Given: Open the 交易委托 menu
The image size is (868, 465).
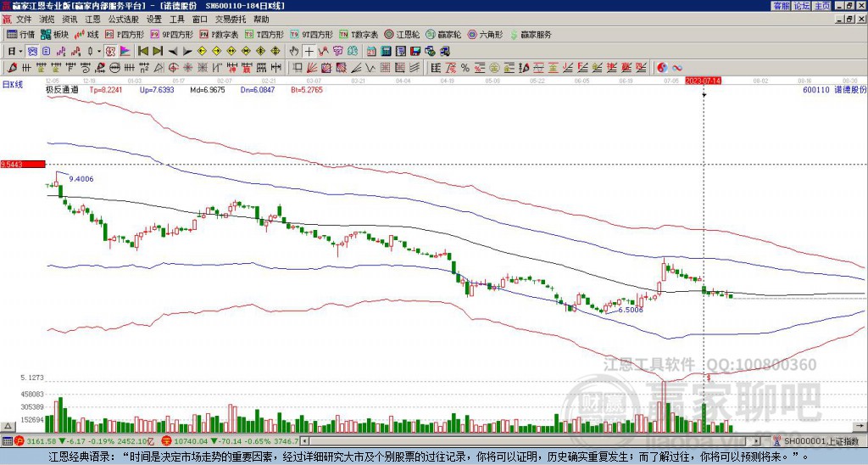Looking at the screenshot, I should tap(231, 20).
